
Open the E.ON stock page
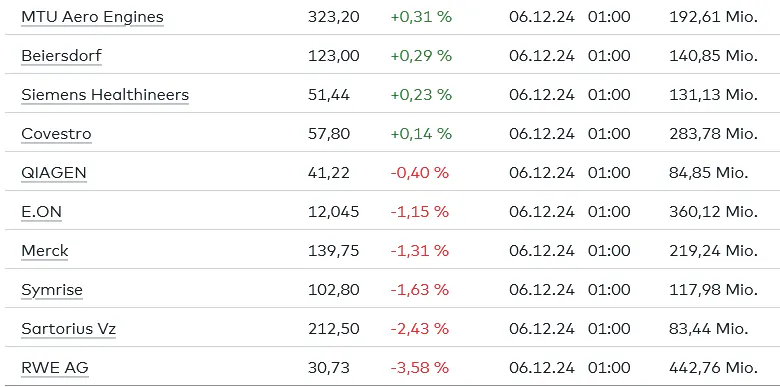(41, 212)
